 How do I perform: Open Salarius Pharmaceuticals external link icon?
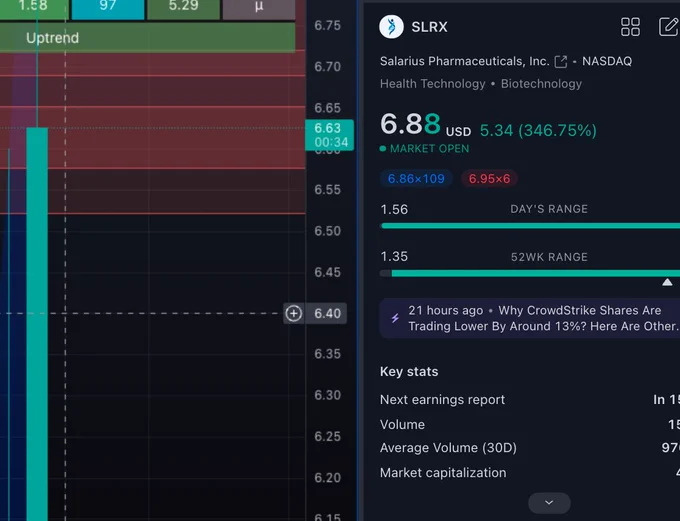561,62
